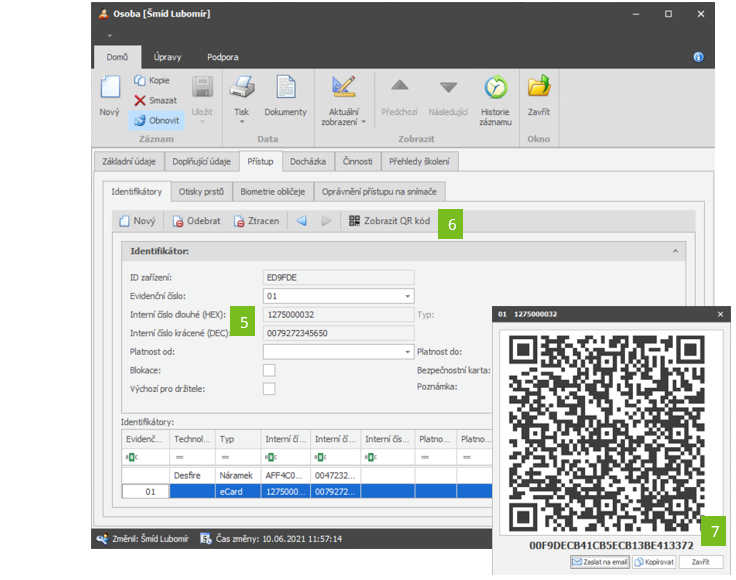Viewport: 736px width, 580px height.
Task: Open filter operator under Evidenč... column
Action: [132, 457]
